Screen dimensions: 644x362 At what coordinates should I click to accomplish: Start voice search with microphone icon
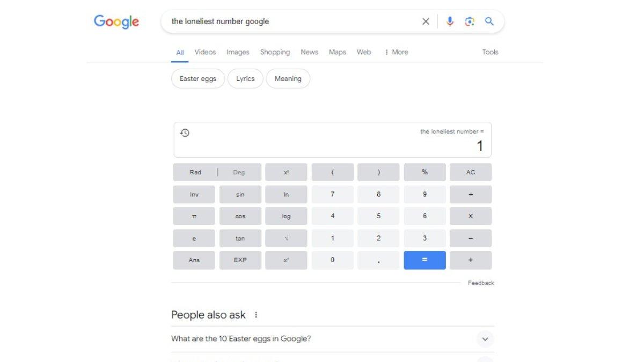tap(450, 21)
